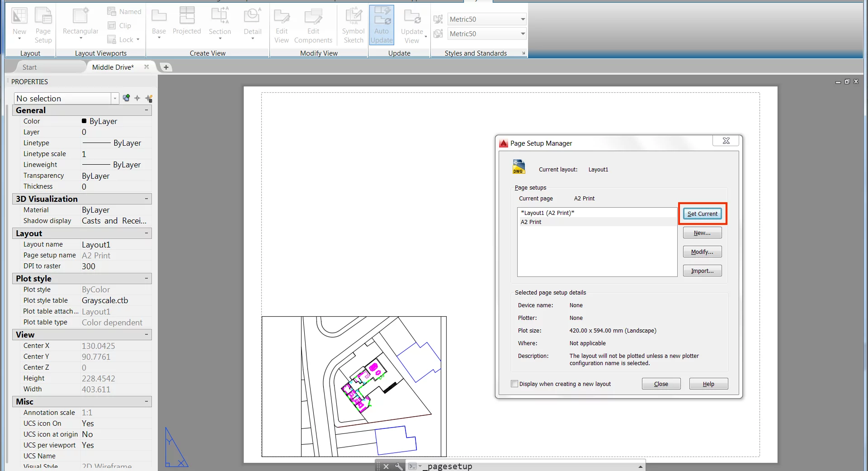
Task: Select the Page Setup tool
Action: [43, 24]
